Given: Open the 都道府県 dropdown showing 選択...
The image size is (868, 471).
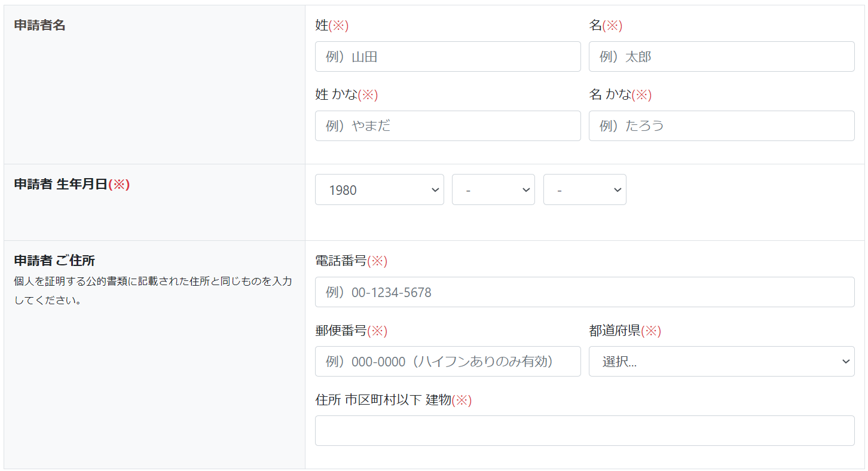Looking at the screenshot, I should [722, 362].
